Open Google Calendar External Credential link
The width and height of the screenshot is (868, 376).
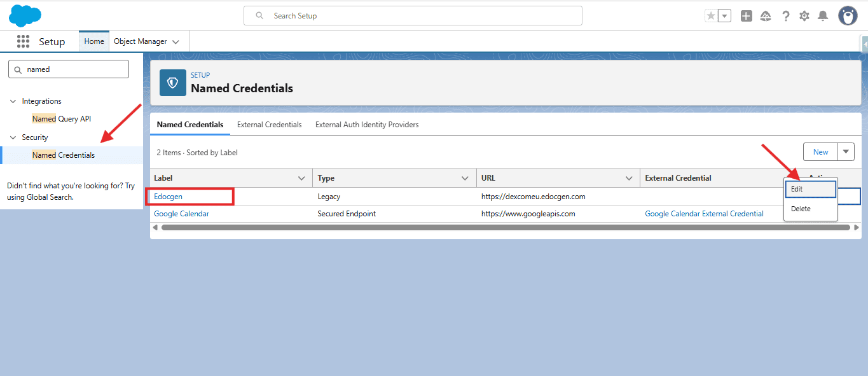point(704,214)
